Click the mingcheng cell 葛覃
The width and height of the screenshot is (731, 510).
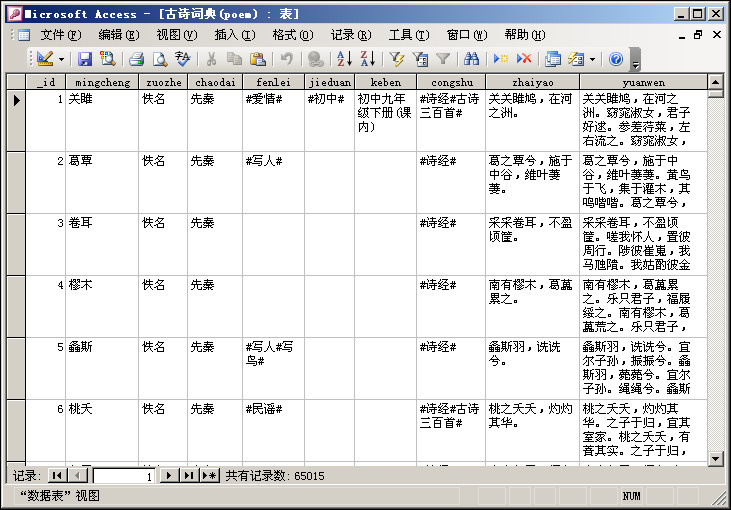point(102,182)
